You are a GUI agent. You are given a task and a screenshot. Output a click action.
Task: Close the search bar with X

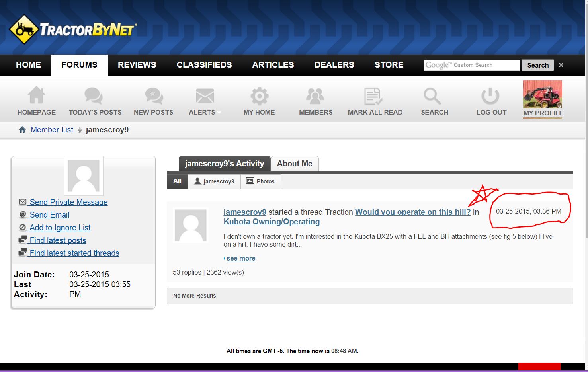(561, 65)
